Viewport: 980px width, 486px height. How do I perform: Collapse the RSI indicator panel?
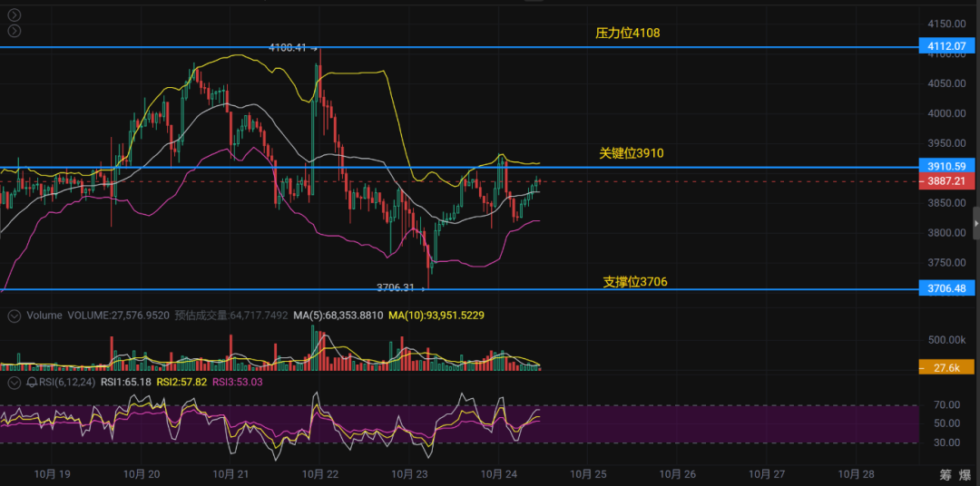[x=14, y=383]
